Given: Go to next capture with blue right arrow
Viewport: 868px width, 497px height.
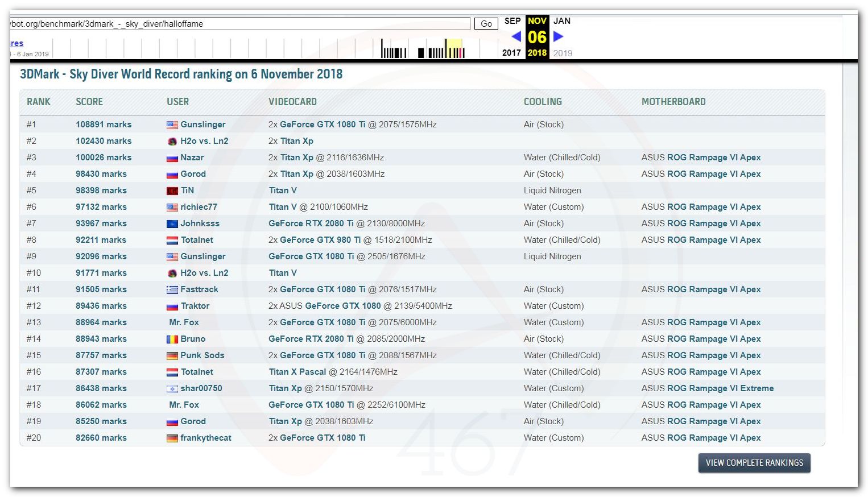Looking at the screenshot, I should [x=558, y=36].
